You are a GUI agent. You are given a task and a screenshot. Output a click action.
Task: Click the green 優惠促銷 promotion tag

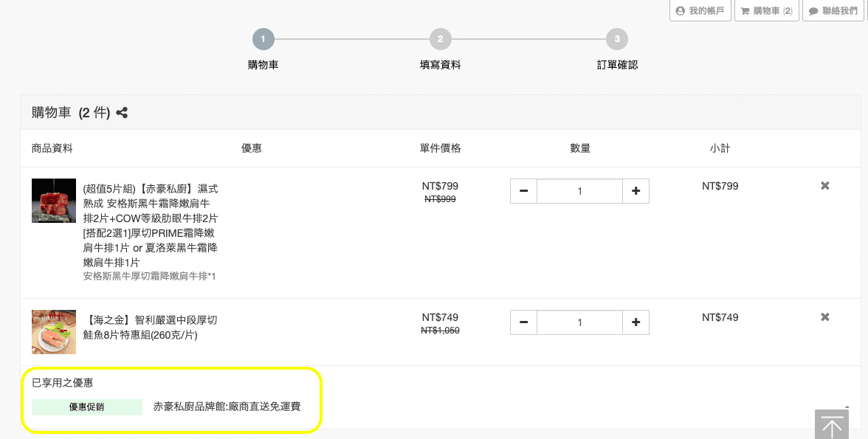87,407
